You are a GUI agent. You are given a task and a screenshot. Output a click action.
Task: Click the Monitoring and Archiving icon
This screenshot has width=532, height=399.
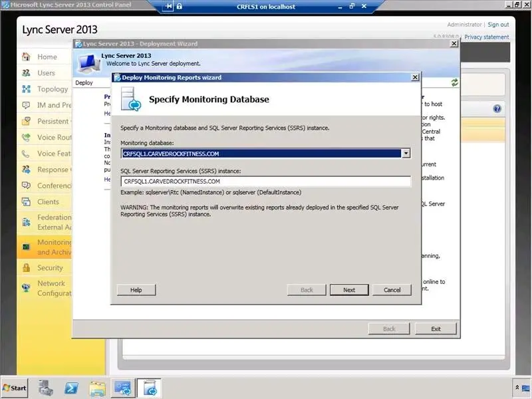coord(26,247)
